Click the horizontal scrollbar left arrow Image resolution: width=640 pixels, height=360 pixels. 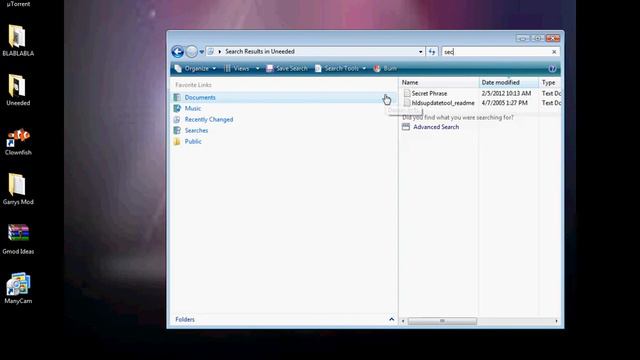[x=403, y=321]
